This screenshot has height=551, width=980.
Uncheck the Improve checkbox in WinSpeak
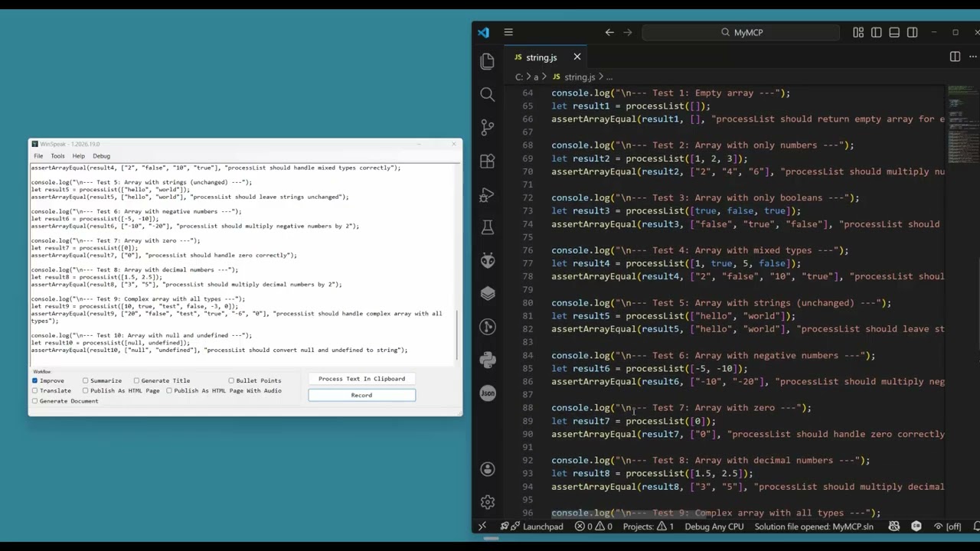(x=34, y=380)
